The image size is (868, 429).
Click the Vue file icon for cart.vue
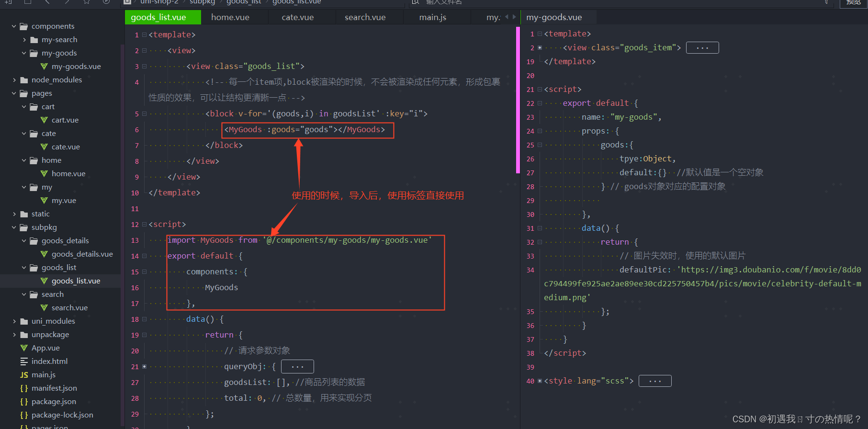point(44,120)
